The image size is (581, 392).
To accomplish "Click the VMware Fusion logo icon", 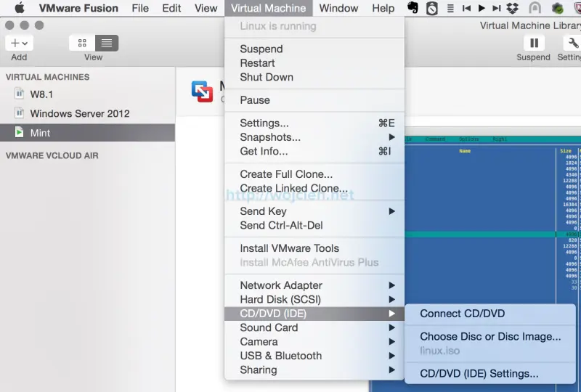I will (202, 91).
